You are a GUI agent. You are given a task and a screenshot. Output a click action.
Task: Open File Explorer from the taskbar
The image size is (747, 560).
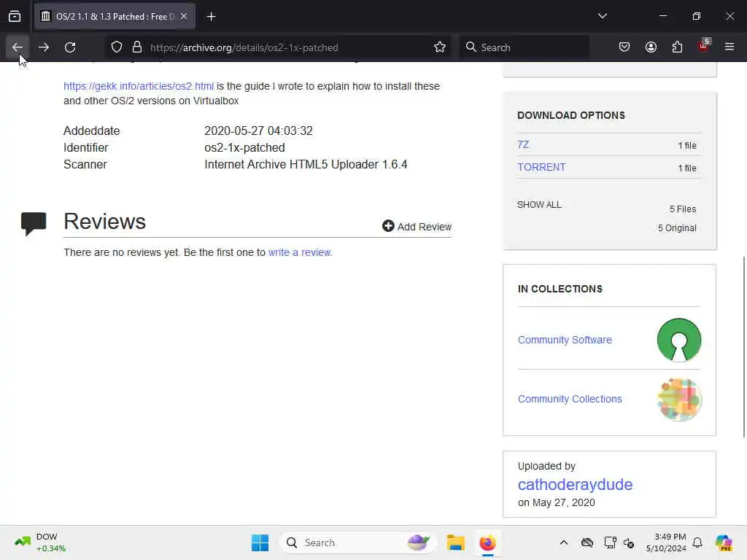[x=455, y=542]
